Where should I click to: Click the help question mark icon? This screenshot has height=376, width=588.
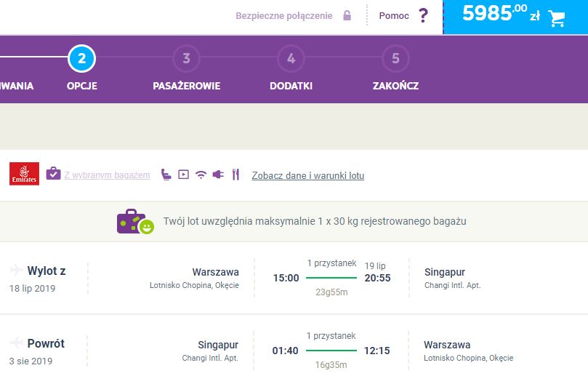pos(424,15)
